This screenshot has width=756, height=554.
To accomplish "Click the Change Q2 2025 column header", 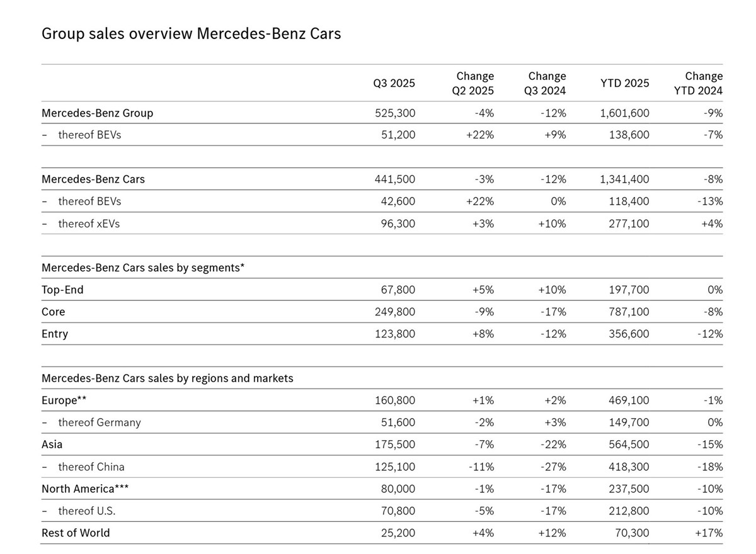I will (474, 83).
